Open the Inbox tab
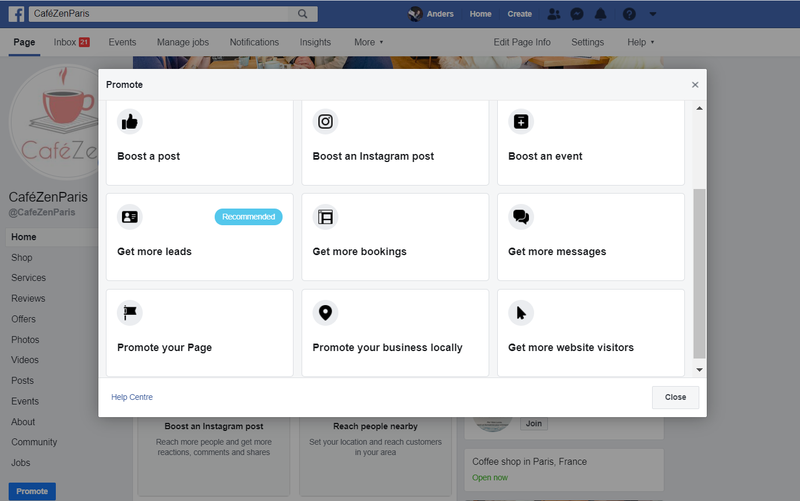Image resolution: width=800 pixels, height=501 pixels. [71, 42]
